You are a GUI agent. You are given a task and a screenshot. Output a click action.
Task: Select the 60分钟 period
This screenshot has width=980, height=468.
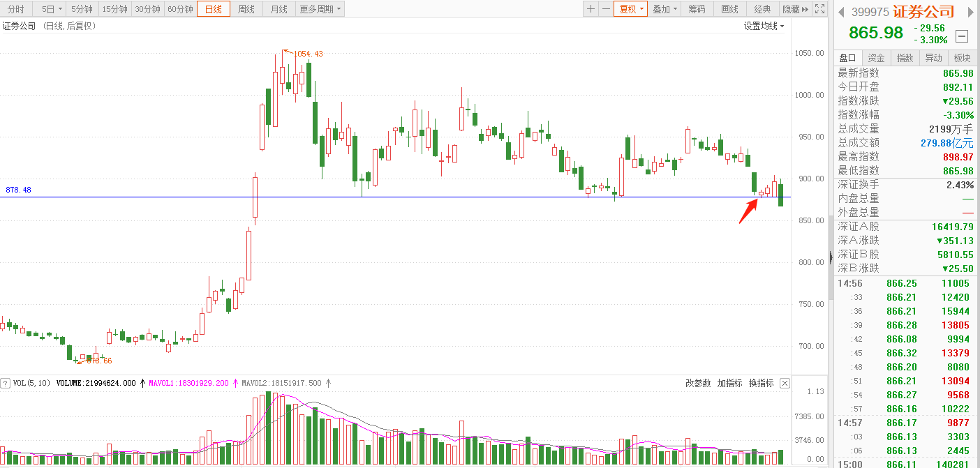coord(180,9)
